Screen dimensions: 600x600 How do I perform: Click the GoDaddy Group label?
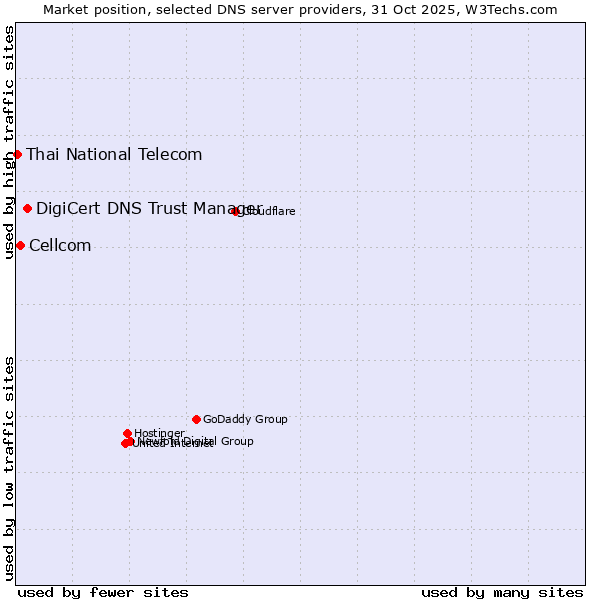(245, 420)
